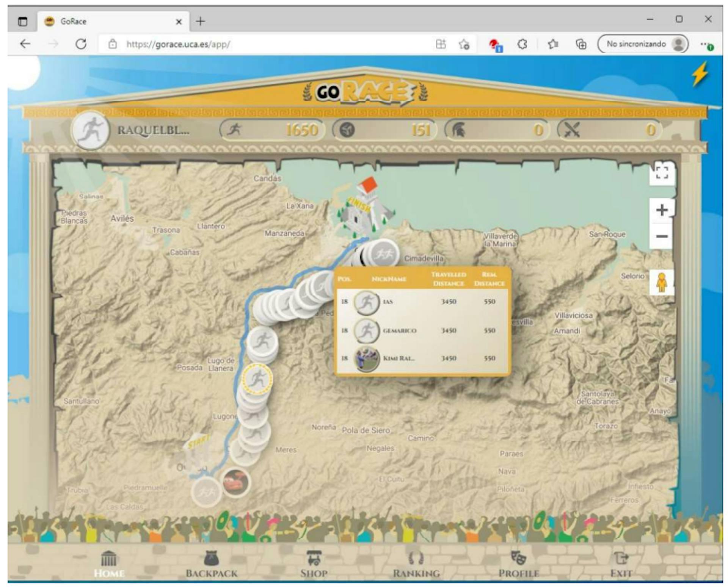Viewport: 728px width, 587px height.
Task: Click the Nickname column header
Action: pyautogui.click(x=389, y=279)
